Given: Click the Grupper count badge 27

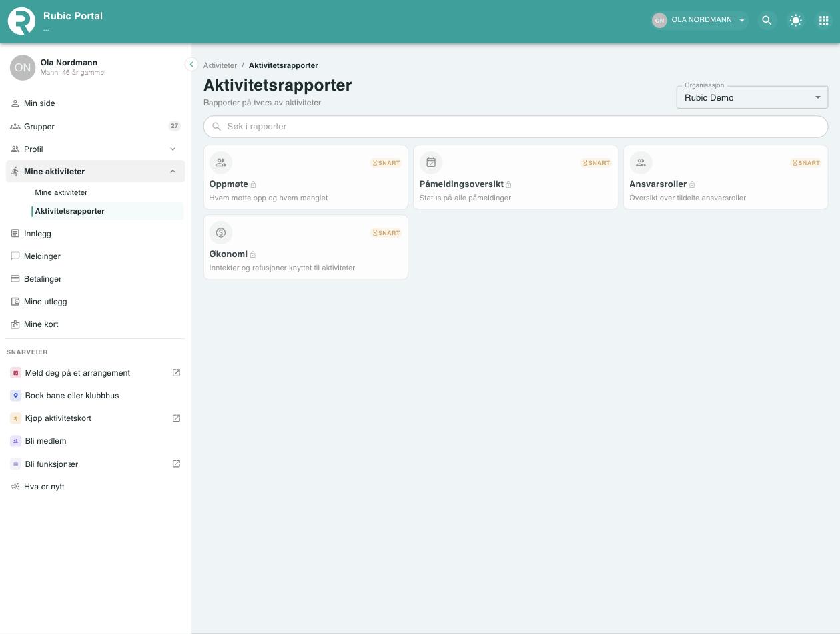Looking at the screenshot, I should tap(174, 126).
